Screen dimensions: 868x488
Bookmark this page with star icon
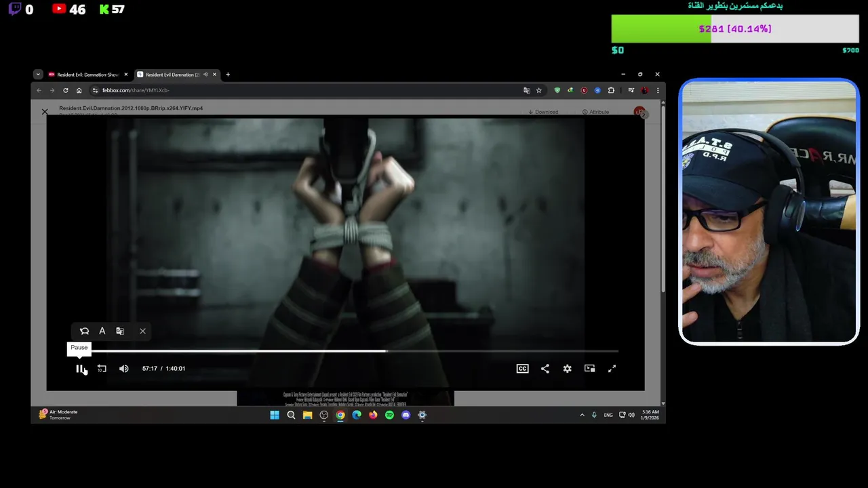539,90
